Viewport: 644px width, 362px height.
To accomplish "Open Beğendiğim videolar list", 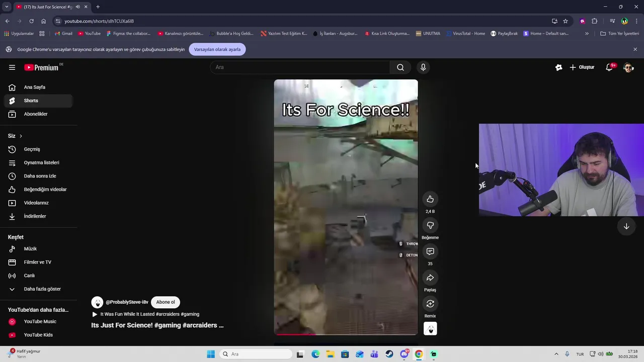I will 38,190.
